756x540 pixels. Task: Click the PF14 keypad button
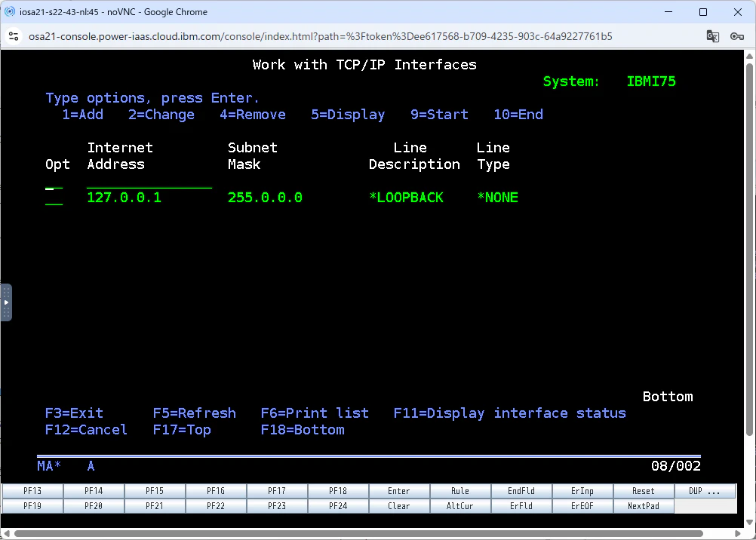[94, 491]
